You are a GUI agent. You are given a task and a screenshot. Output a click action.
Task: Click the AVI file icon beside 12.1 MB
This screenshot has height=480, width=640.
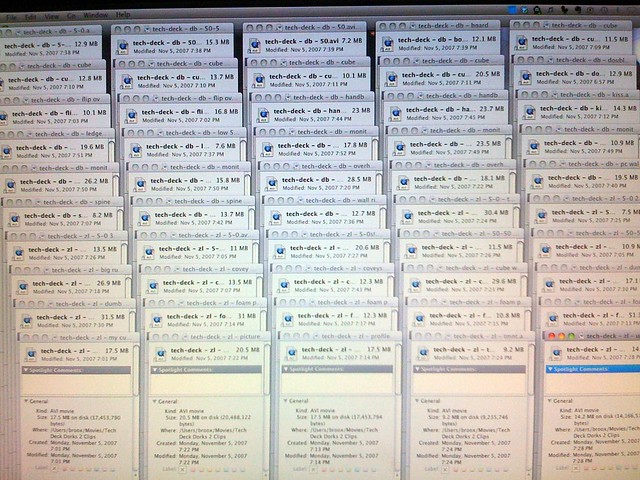(x=387, y=43)
